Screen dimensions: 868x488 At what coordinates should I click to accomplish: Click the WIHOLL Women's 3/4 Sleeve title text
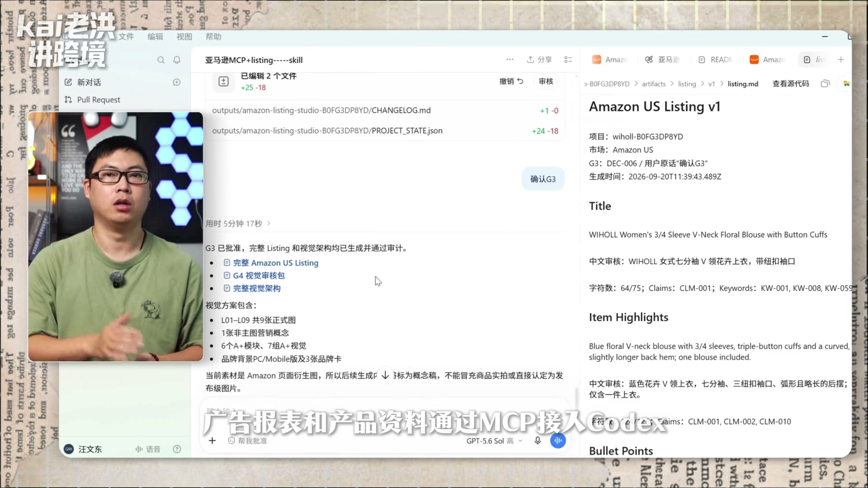tap(708, 235)
